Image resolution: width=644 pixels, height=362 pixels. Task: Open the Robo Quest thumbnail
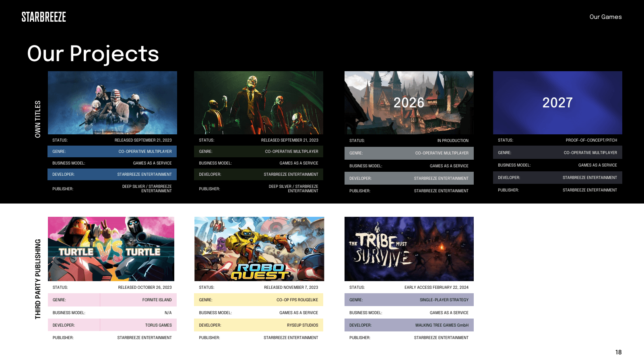(259, 249)
